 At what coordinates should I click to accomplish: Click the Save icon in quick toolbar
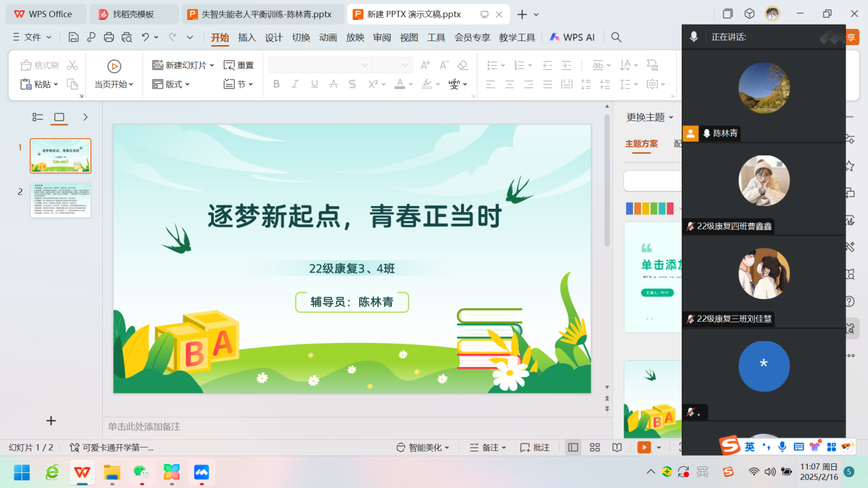pos(73,37)
